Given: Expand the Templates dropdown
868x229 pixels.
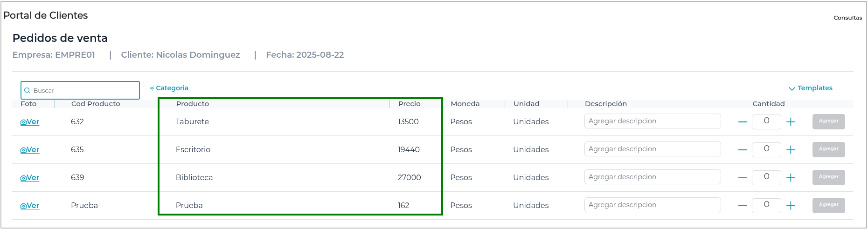Looking at the screenshot, I should pos(810,88).
